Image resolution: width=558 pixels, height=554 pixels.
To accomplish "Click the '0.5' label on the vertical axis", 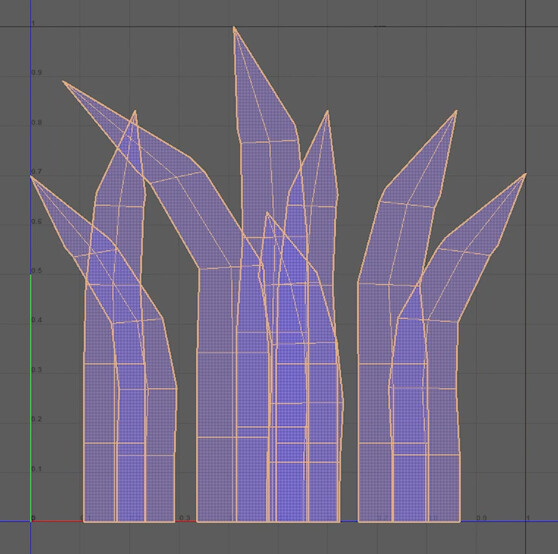I will coord(37,271).
